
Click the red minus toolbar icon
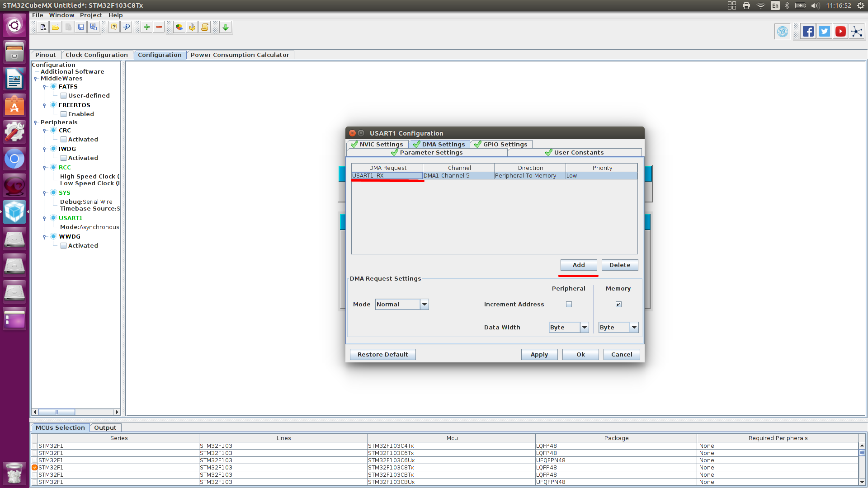[x=159, y=27]
